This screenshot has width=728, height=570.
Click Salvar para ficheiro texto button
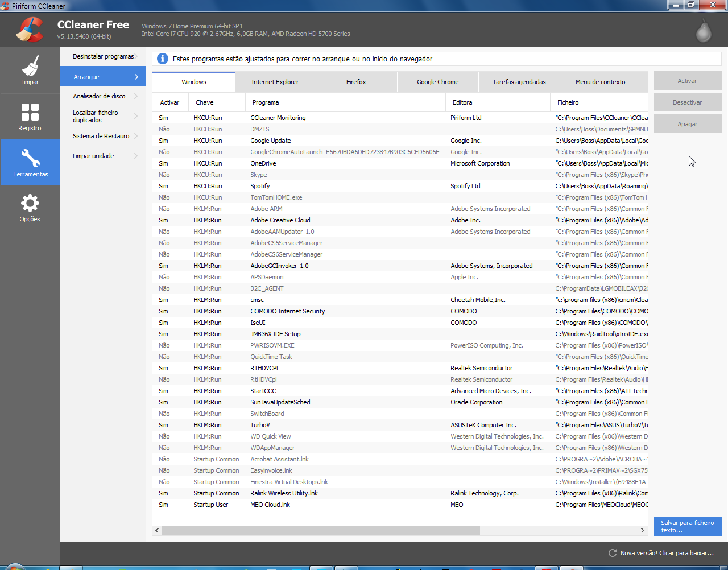(688, 526)
